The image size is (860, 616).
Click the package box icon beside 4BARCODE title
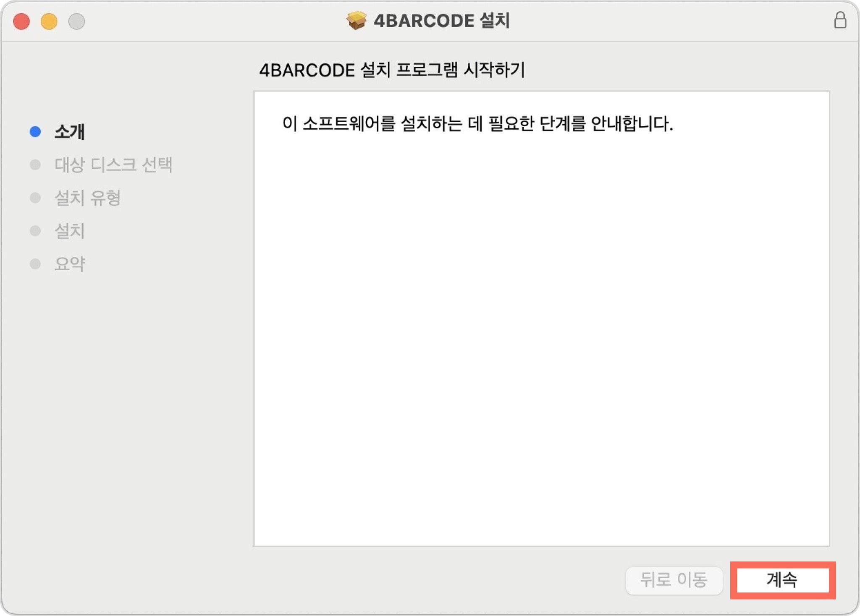click(x=356, y=20)
